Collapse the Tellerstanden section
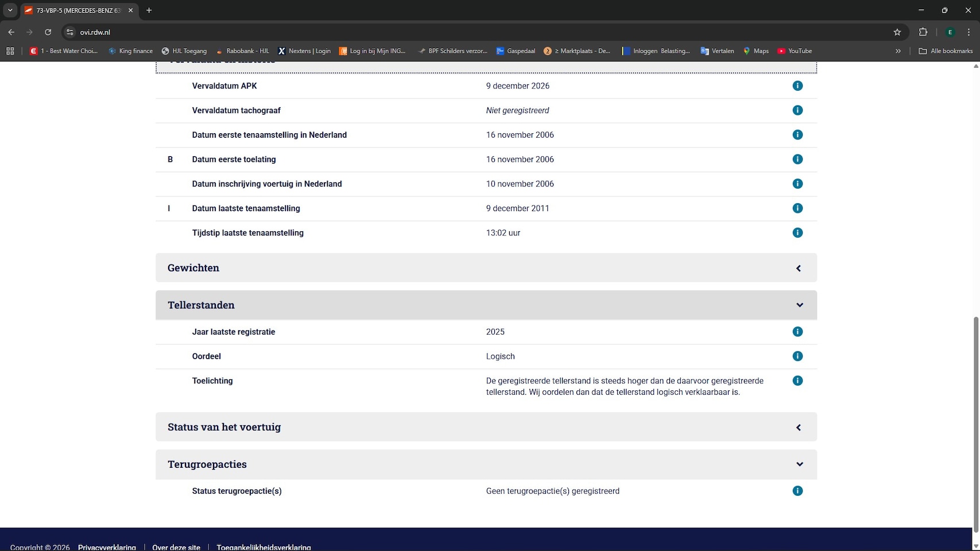The height and width of the screenshot is (551, 980). 486,305
